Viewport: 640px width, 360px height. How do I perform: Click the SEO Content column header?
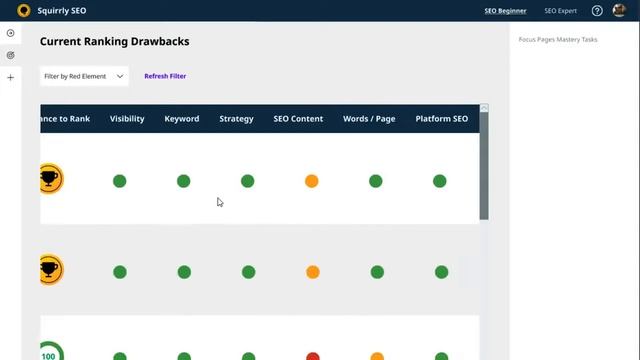click(298, 119)
